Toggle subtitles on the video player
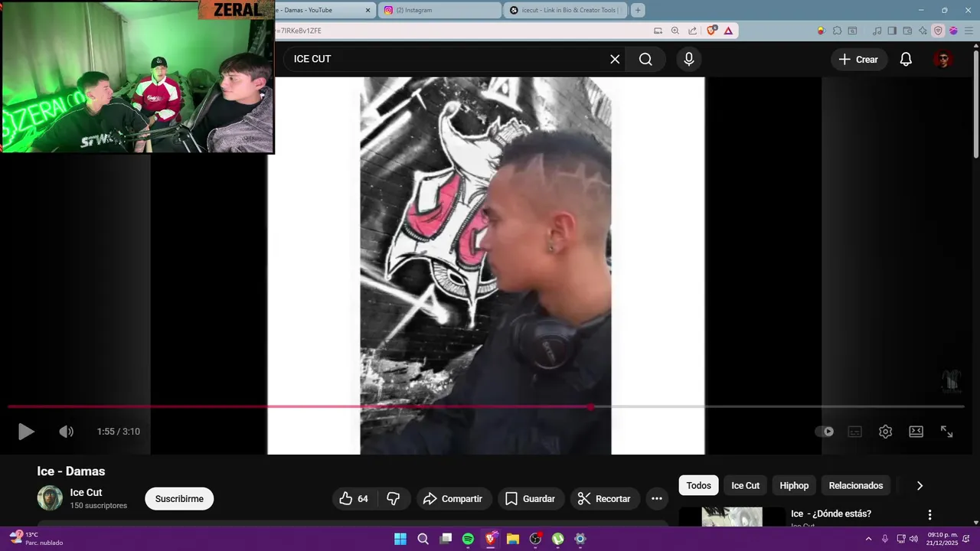Screen dimensions: 980x551 [x=855, y=432]
